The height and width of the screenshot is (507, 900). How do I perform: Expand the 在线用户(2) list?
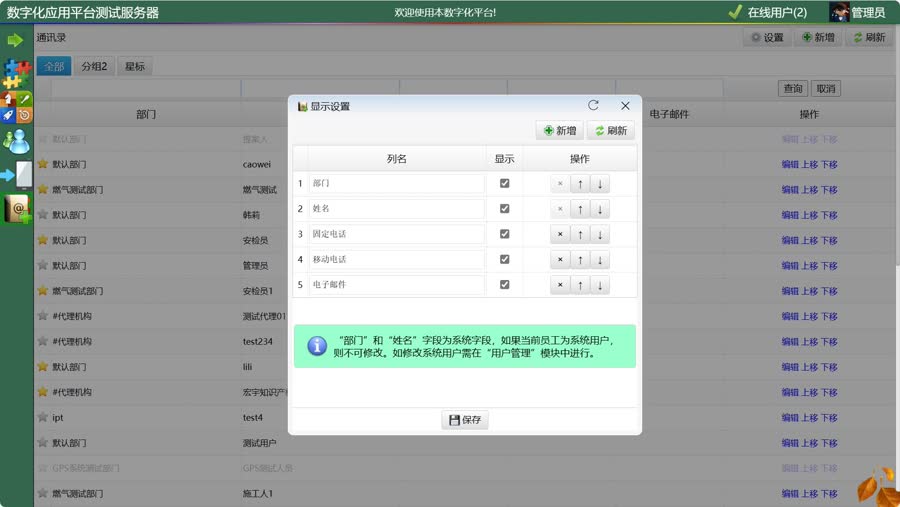(768, 12)
